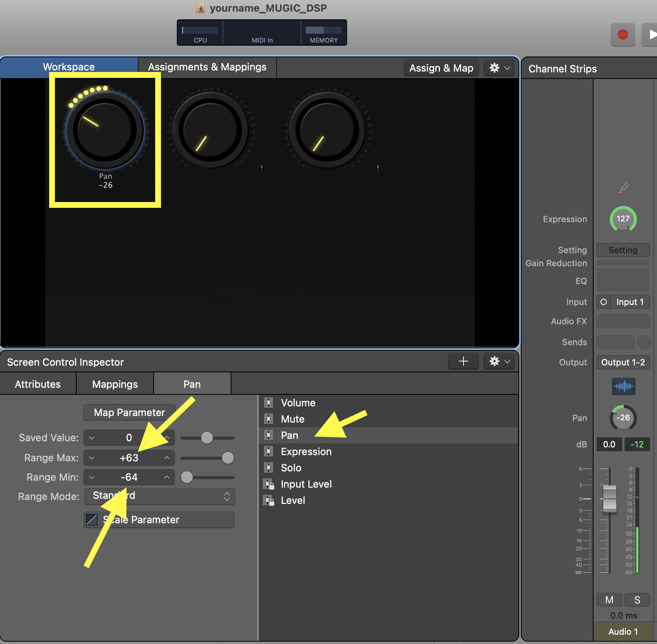Viewport: 657px width, 644px height.
Task: Switch to Assignments & Mappings tab
Action: click(207, 67)
